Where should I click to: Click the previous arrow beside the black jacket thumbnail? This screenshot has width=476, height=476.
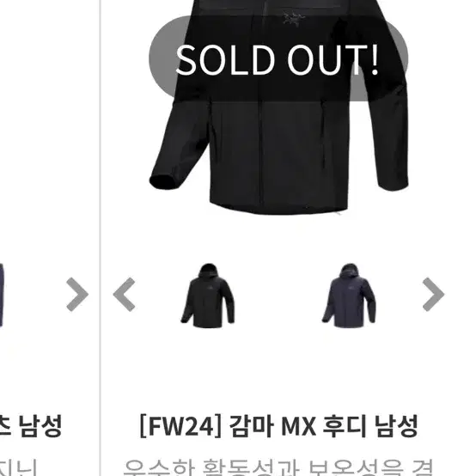(x=124, y=294)
